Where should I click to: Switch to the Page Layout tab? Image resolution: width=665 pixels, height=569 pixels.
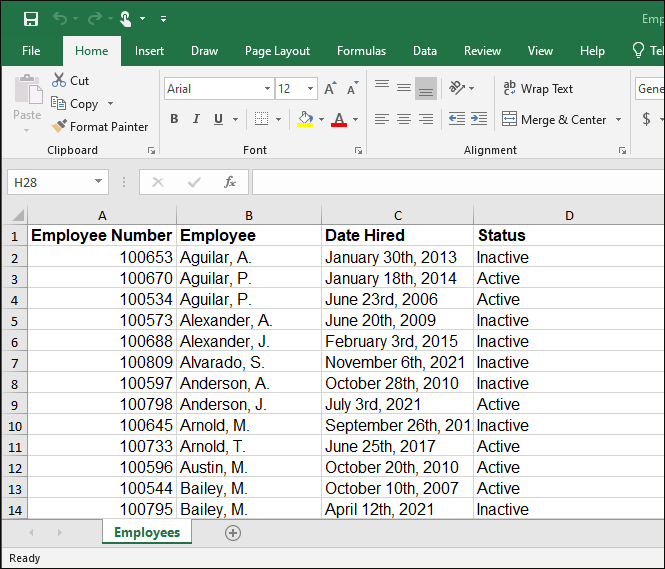click(277, 51)
